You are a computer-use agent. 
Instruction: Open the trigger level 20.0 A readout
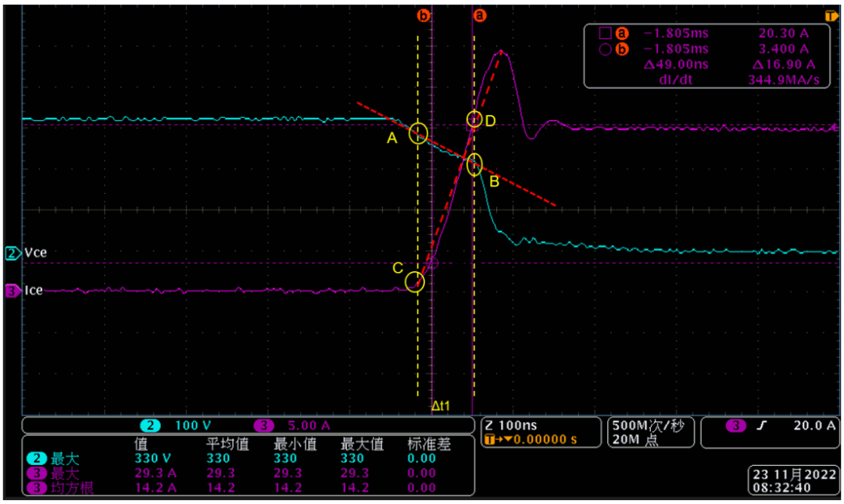tap(771, 432)
